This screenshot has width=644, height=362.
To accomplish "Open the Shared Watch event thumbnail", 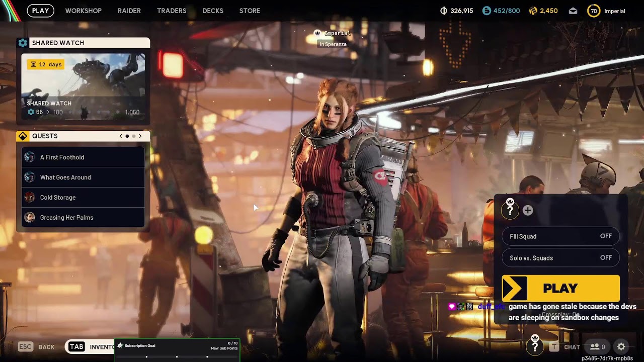I will coord(83,86).
